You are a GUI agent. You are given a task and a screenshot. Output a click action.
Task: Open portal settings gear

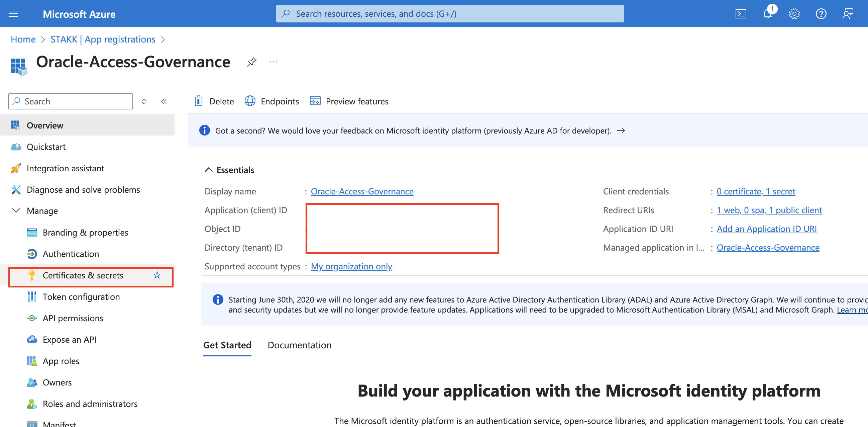(794, 14)
